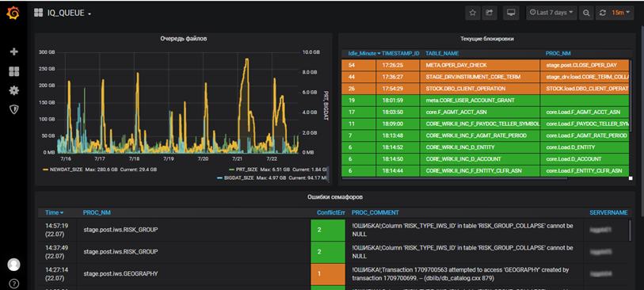This screenshot has width=644, height=290.
Task: Open the Dashboards grid icon in sidebar
Action: 14,71
